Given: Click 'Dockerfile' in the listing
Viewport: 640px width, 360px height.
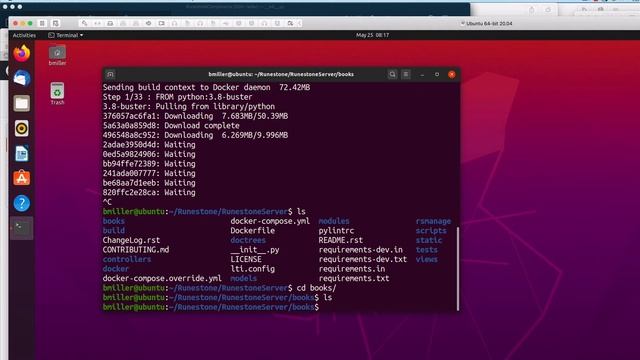Looking at the screenshot, I should pyautogui.click(x=252, y=231).
